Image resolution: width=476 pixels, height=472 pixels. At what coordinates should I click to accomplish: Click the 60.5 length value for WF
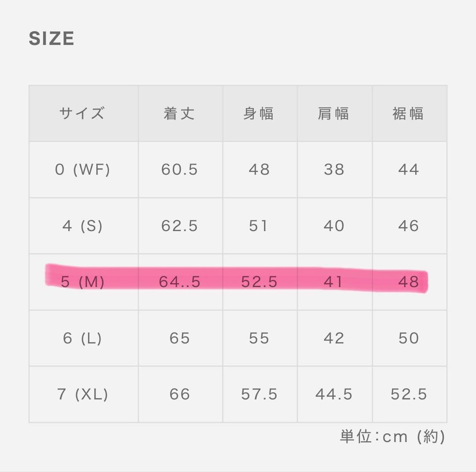[x=179, y=170]
